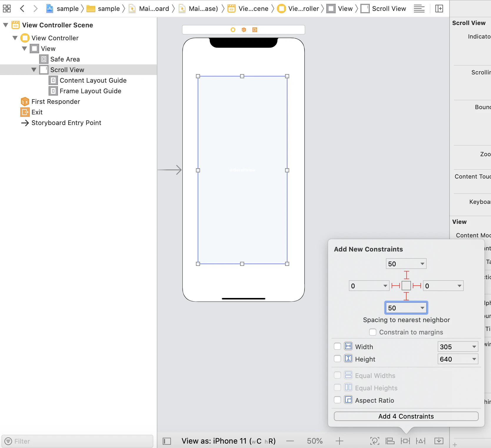This screenshot has width=491, height=448.
Task: Toggle the bottom spacing constraint strut
Action: tap(406, 296)
